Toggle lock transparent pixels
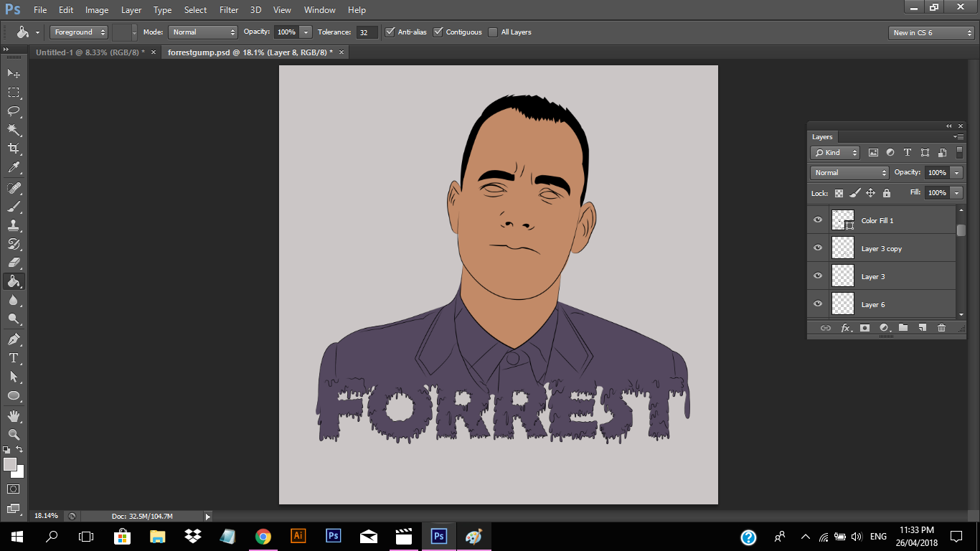Screen dimensions: 980x551 coord(838,193)
